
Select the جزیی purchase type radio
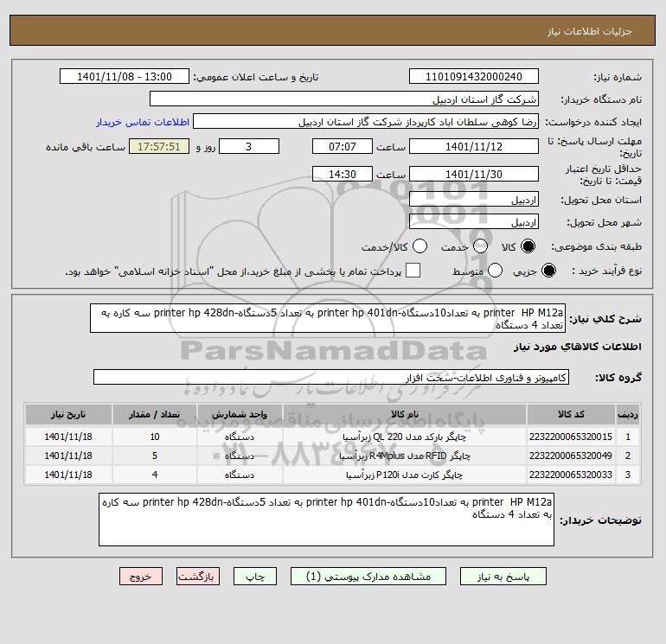[548, 271]
